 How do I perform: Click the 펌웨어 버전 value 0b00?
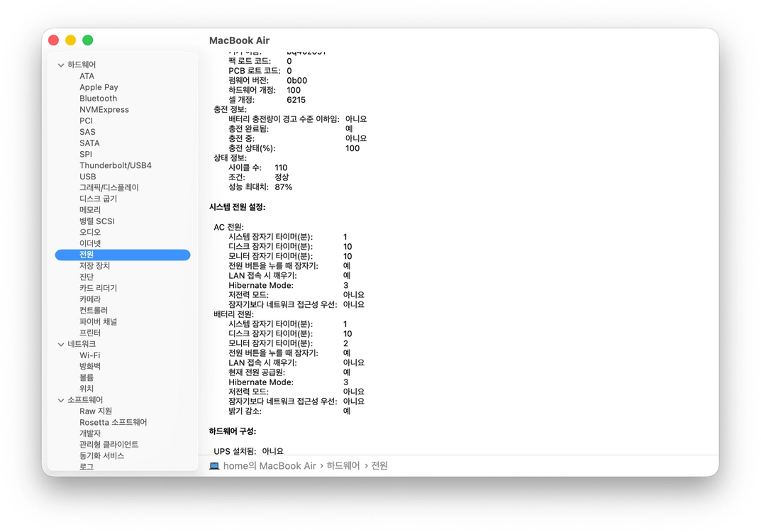(x=296, y=81)
